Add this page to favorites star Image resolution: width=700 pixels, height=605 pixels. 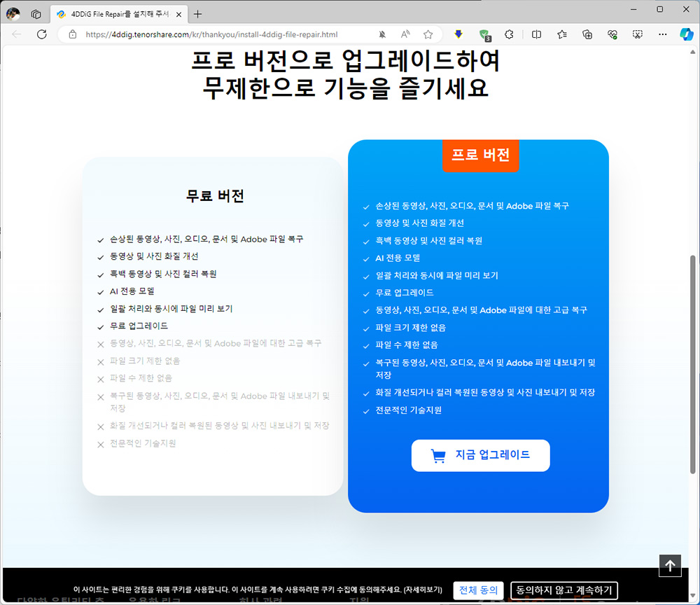[428, 34]
